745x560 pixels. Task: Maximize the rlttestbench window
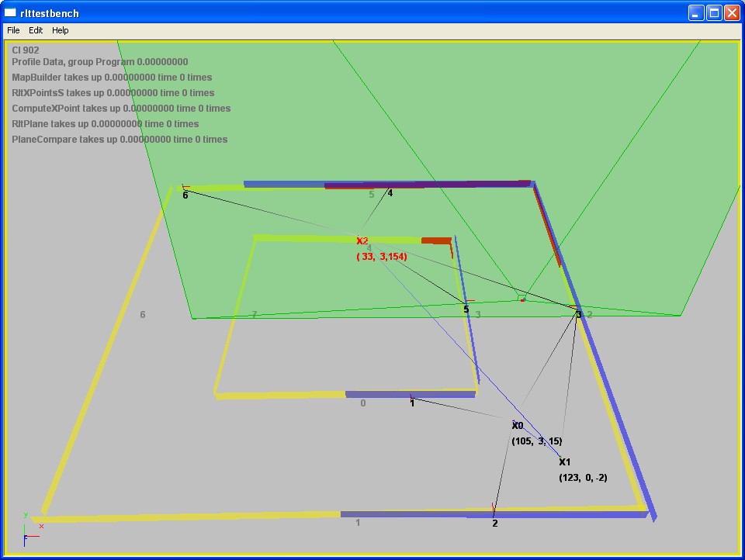pyautogui.click(x=713, y=12)
